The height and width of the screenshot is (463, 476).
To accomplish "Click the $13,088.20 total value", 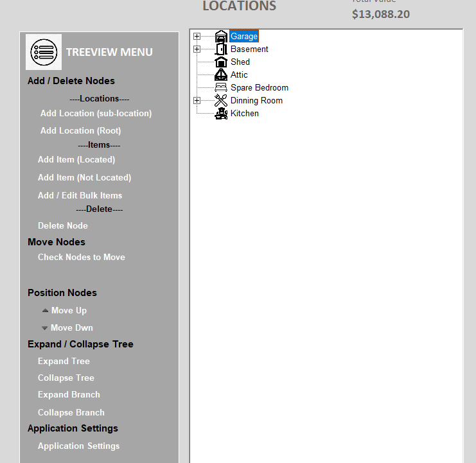I will [x=381, y=14].
